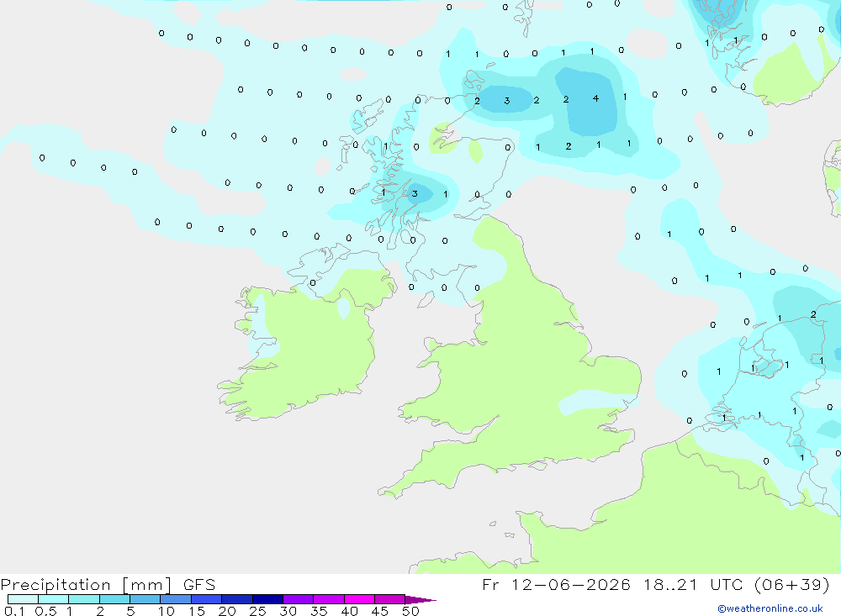Click the 10–15 mm legend color swatch
This screenshot has height=616, width=841.
(x=176, y=599)
